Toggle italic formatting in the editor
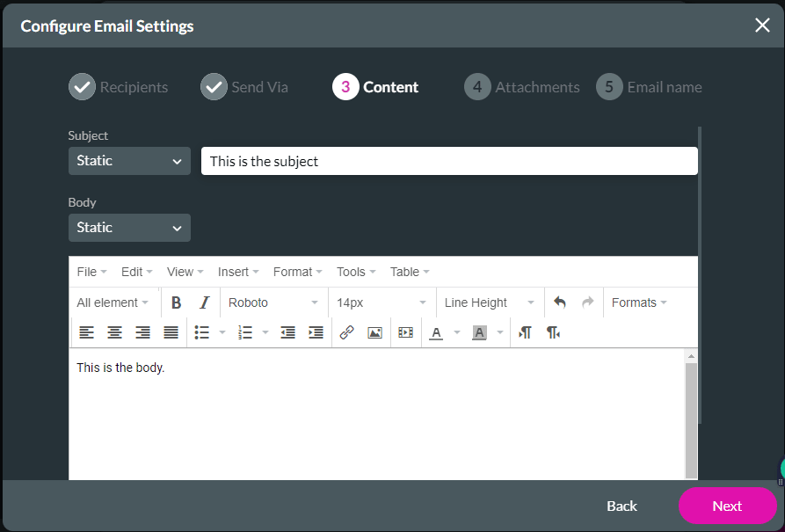785x532 pixels. (x=204, y=302)
